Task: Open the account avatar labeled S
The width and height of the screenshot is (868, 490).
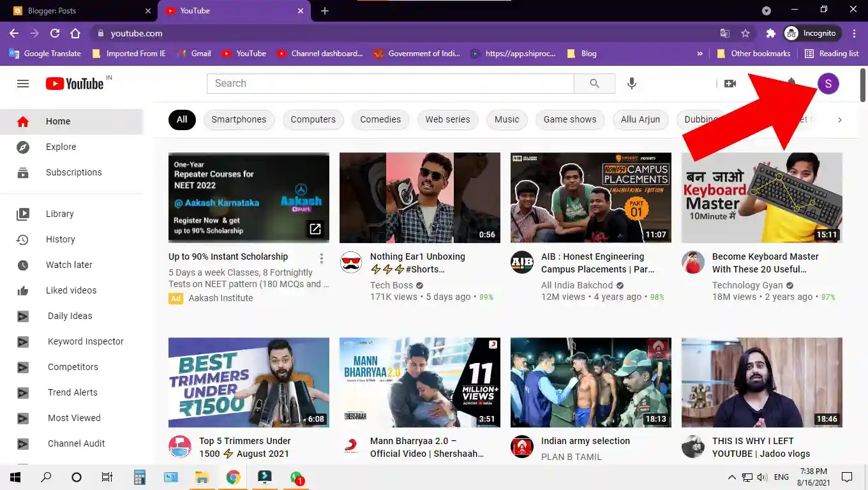Action: pos(828,84)
